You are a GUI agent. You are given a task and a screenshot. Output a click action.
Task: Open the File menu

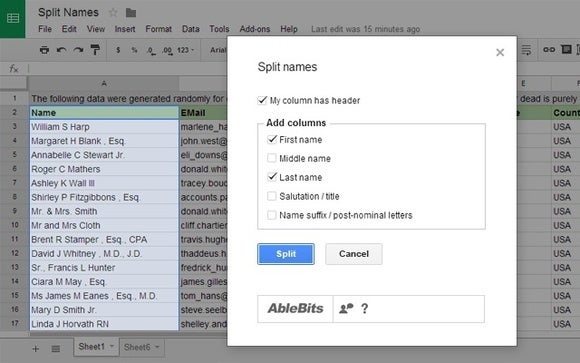45,29
